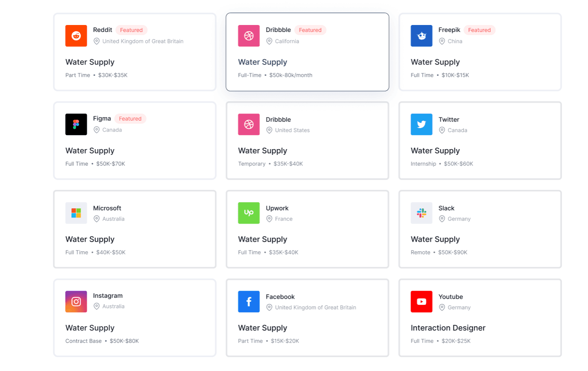Click the Microsoft four-square logo

point(76,213)
